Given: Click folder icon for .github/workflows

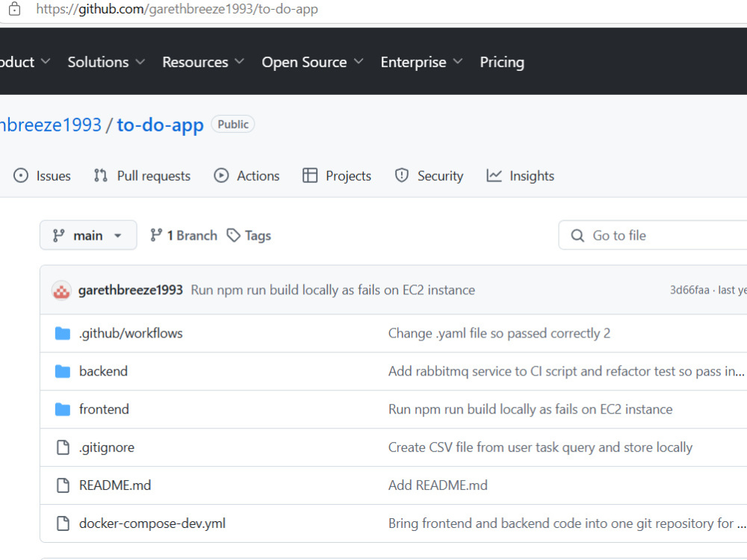Looking at the screenshot, I should 63,333.
